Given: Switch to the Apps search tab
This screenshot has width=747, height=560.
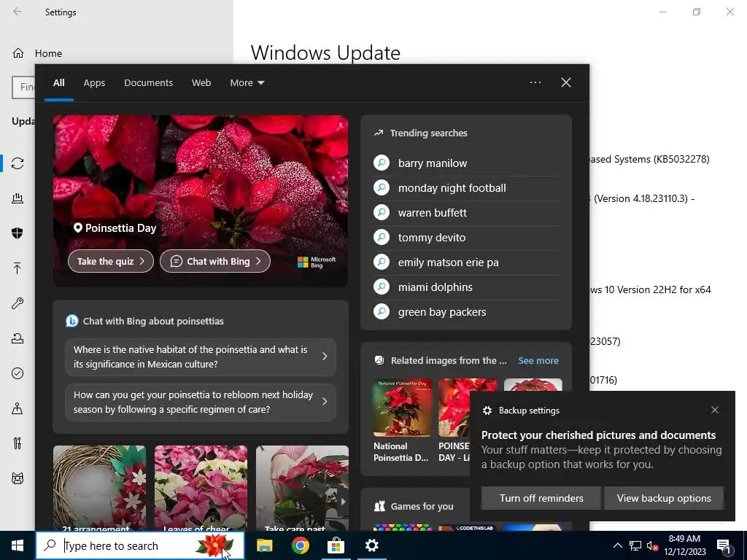Looking at the screenshot, I should (94, 83).
